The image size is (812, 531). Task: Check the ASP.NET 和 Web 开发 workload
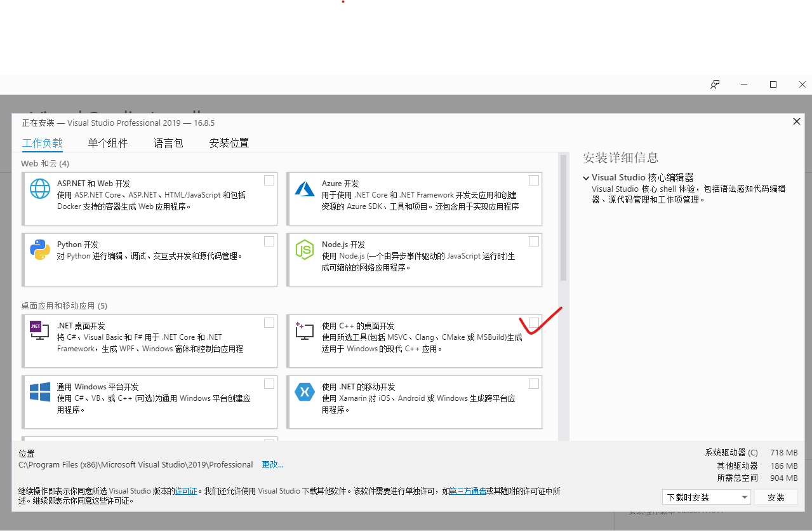(269, 180)
